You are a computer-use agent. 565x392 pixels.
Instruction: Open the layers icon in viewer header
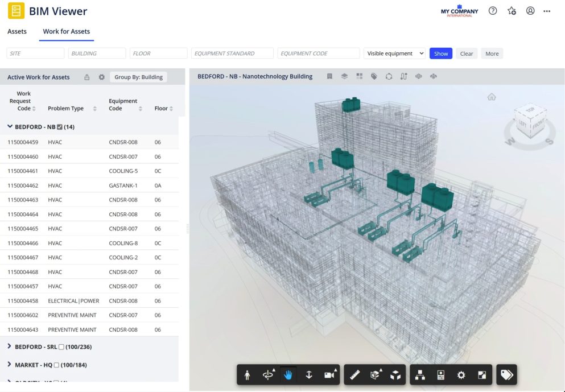click(344, 76)
